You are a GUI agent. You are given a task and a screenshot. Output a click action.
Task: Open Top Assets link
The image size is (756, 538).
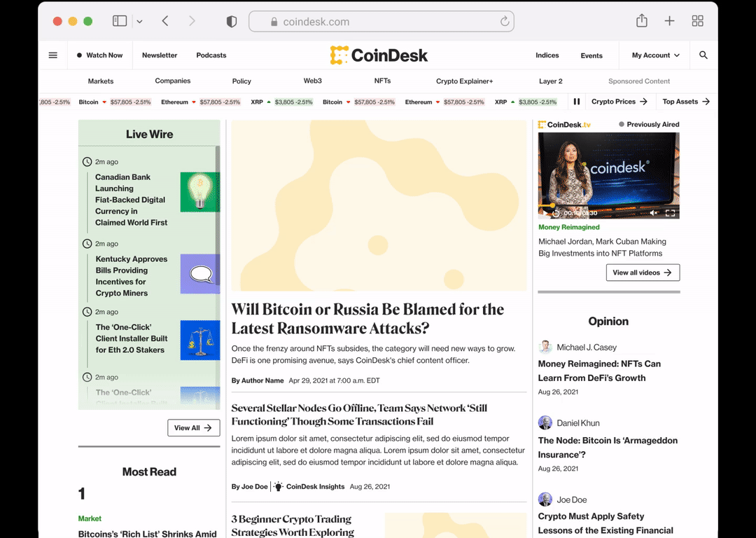pyautogui.click(x=685, y=102)
